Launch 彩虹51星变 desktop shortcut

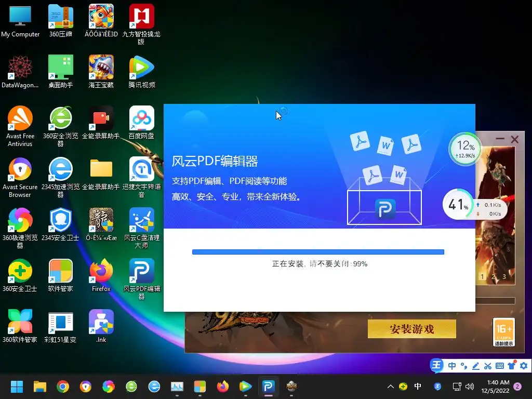60,326
